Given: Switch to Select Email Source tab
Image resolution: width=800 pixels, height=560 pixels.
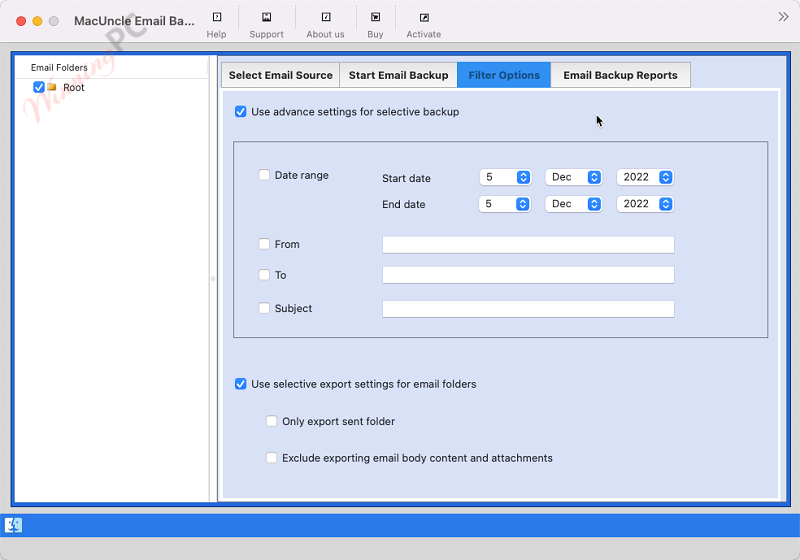Looking at the screenshot, I should point(281,75).
